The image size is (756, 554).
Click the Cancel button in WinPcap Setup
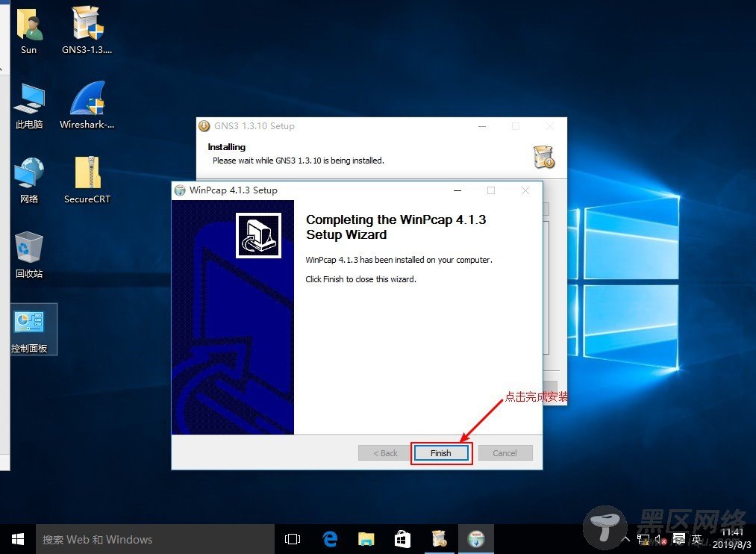[504, 453]
